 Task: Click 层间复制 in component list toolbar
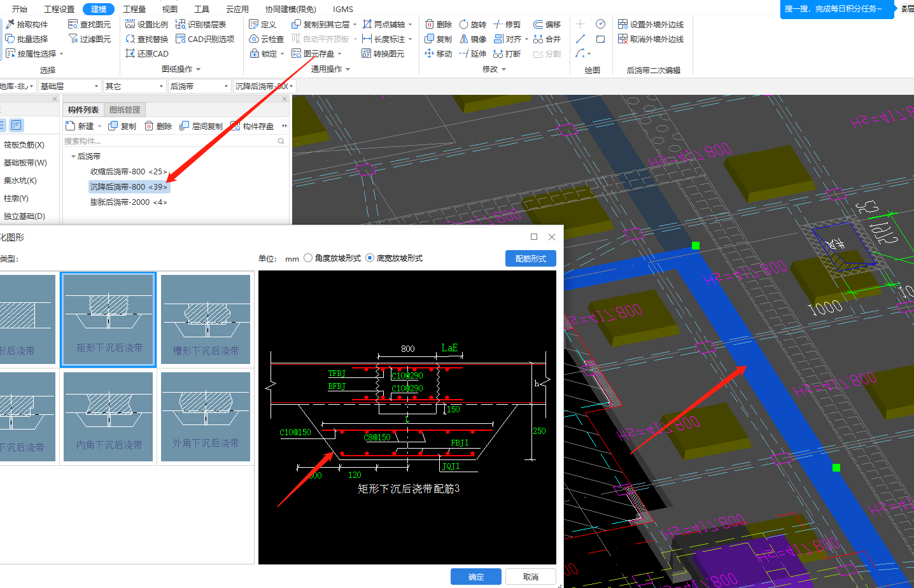tap(201, 126)
